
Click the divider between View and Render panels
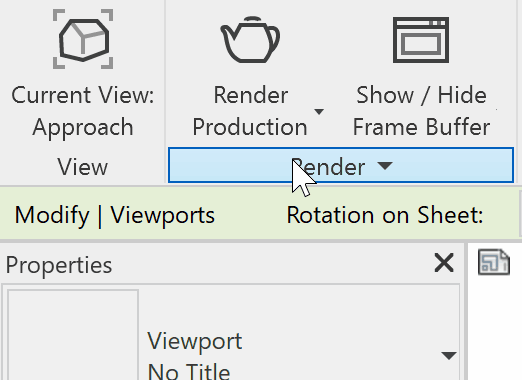click(x=165, y=92)
